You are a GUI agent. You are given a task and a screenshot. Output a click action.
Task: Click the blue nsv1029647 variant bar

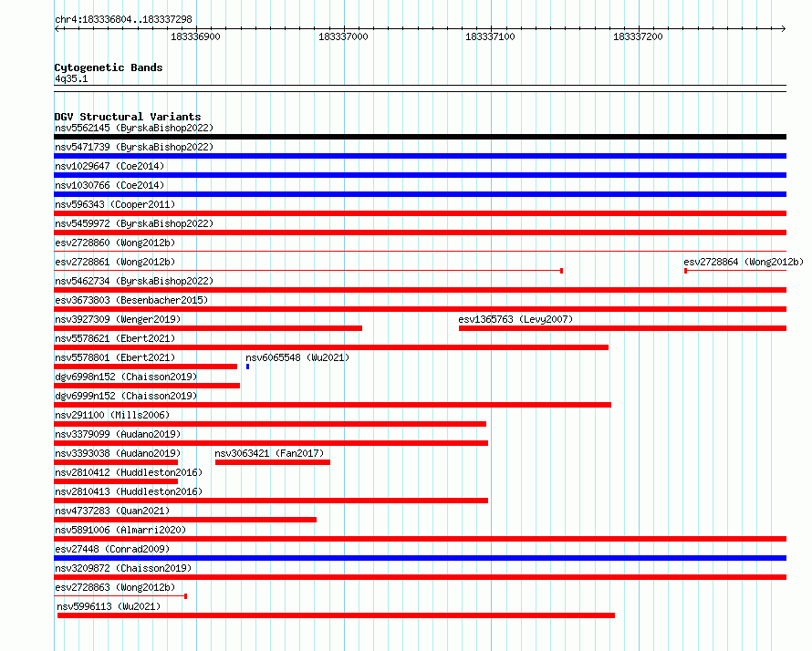pos(420,175)
